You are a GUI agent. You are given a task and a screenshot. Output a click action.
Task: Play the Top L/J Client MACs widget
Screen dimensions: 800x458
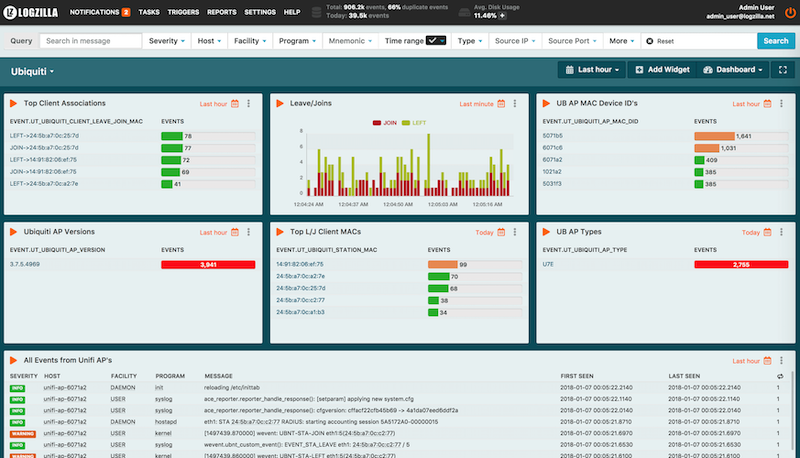click(x=280, y=232)
